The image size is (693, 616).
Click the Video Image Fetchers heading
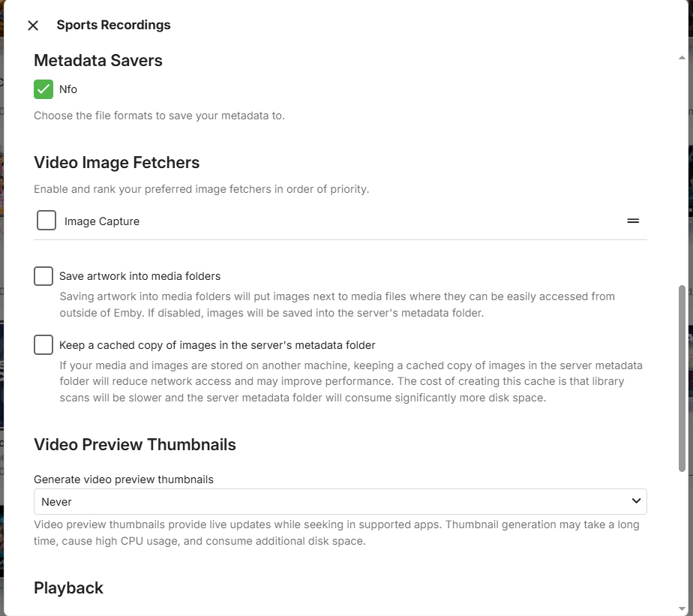coord(116,163)
